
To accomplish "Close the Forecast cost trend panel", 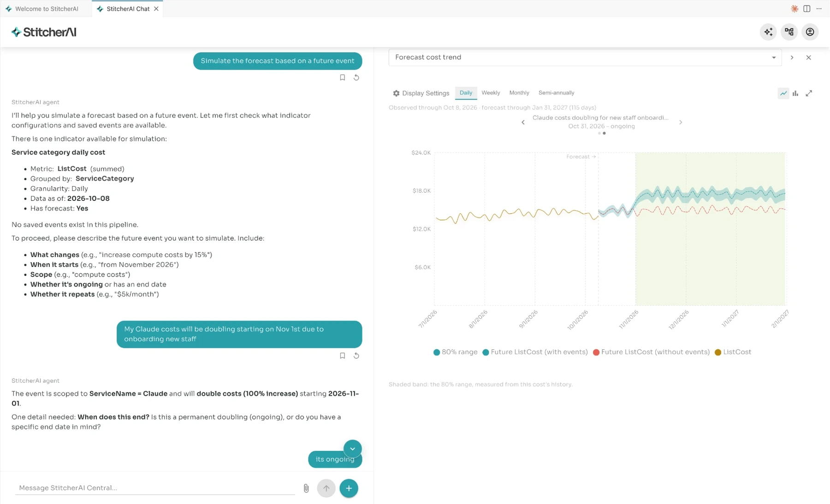I will coord(808,58).
